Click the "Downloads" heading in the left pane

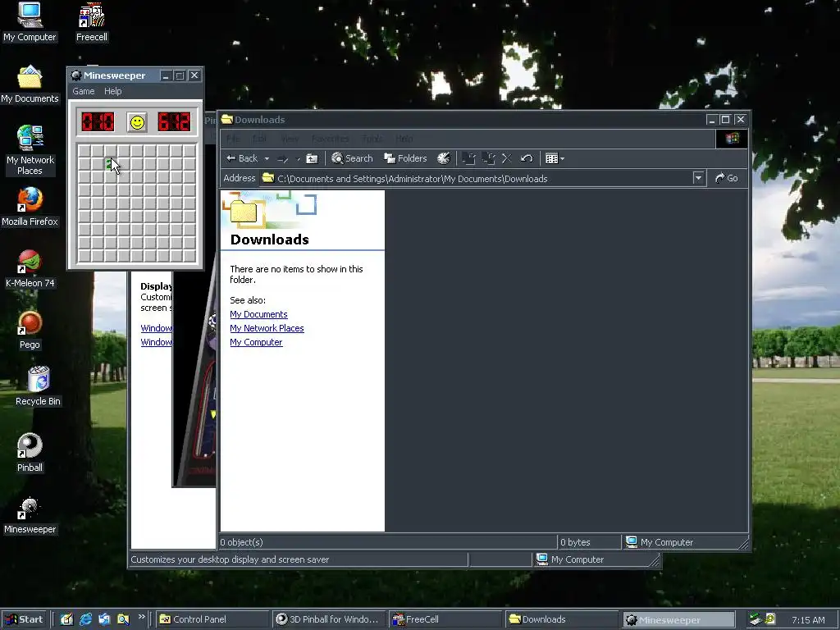(x=269, y=240)
